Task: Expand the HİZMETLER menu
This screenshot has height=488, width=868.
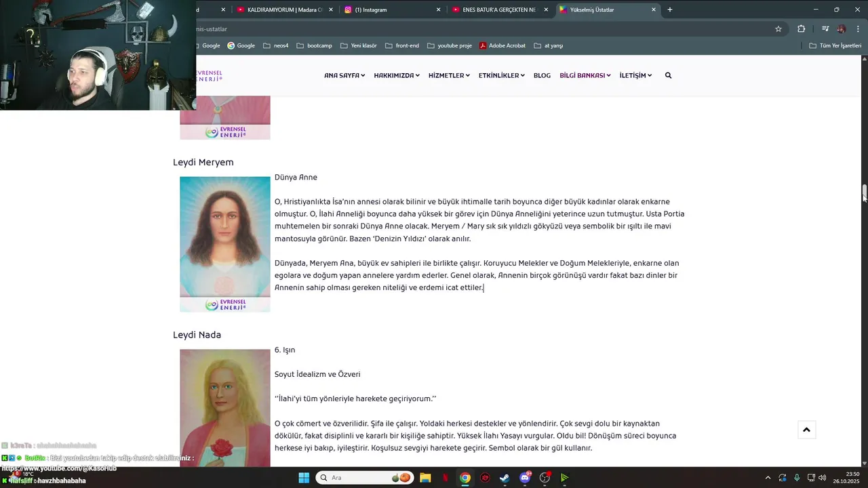Action: point(449,75)
